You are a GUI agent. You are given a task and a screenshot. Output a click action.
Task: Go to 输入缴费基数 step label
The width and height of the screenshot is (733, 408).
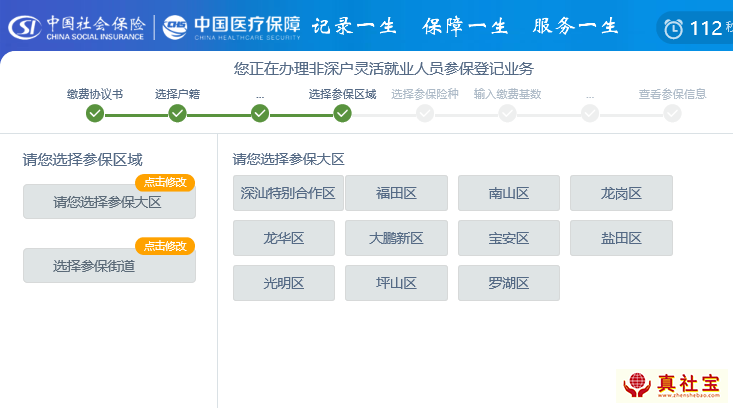click(507, 94)
